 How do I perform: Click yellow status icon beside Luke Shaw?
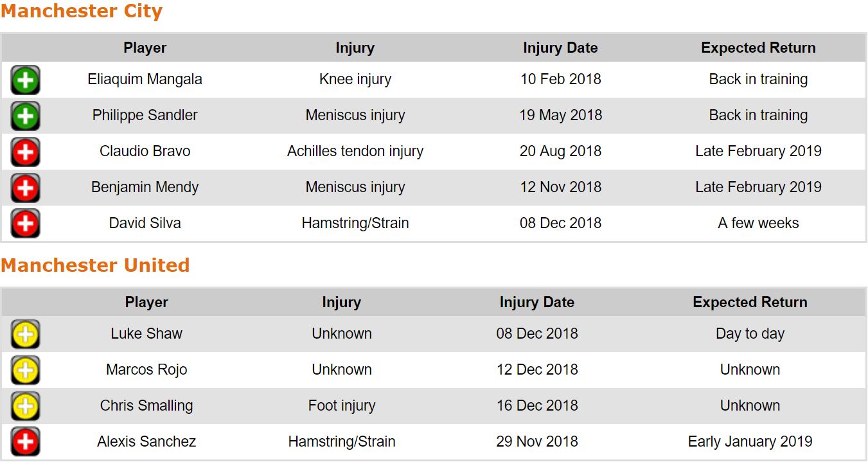(25, 334)
